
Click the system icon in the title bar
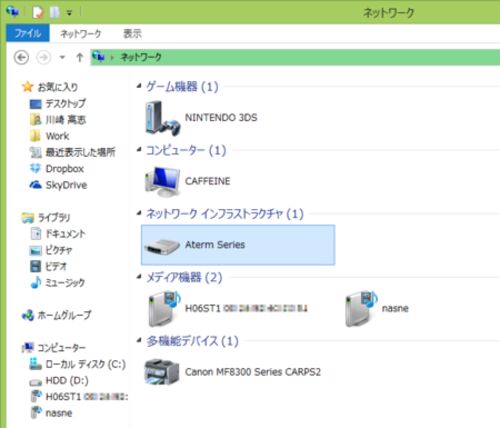pyautogui.click(x=13, y=12)
